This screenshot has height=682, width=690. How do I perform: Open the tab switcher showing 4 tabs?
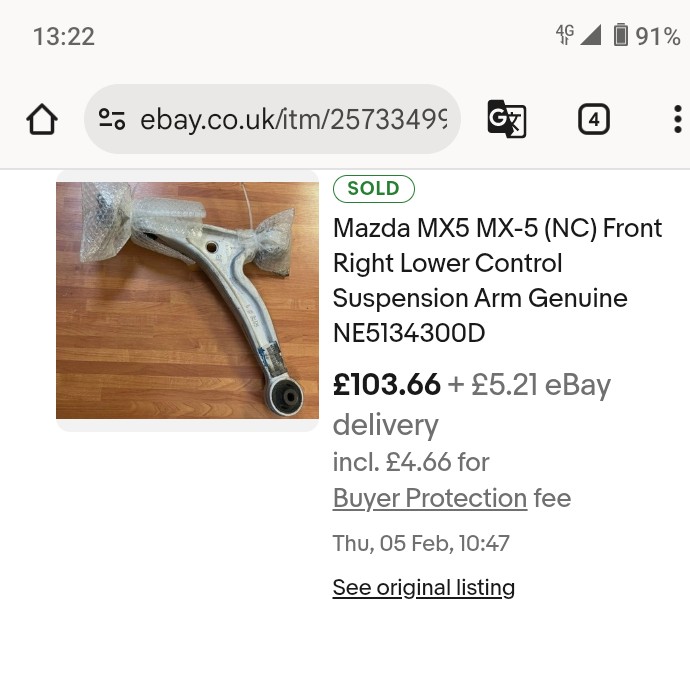point(594,120)
